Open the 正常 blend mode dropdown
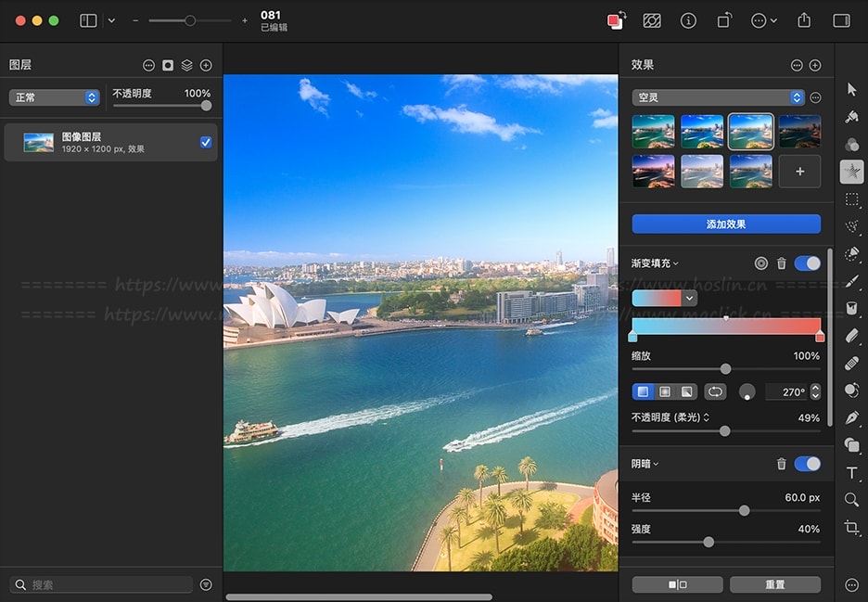 55,97
